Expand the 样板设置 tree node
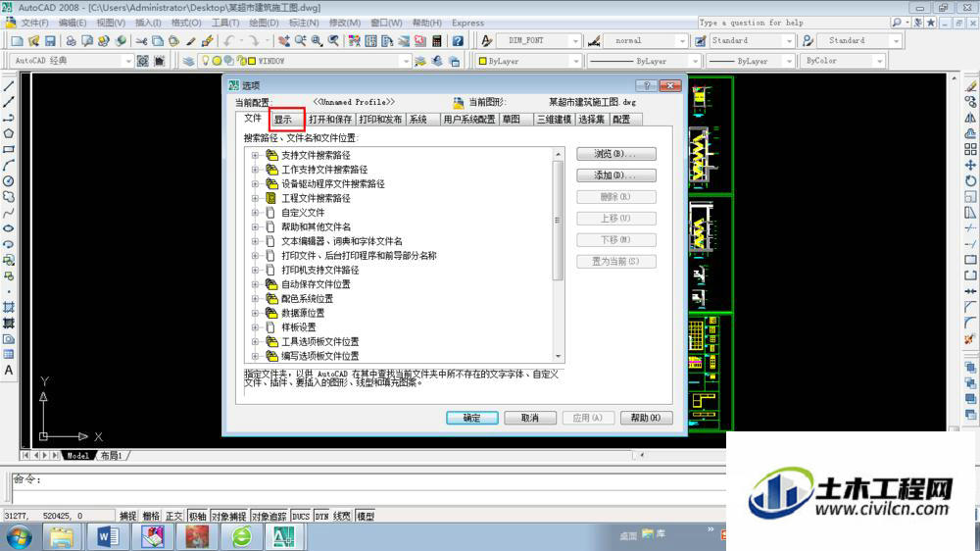Screen dimensions: 980x551 (x=255, y=327)
